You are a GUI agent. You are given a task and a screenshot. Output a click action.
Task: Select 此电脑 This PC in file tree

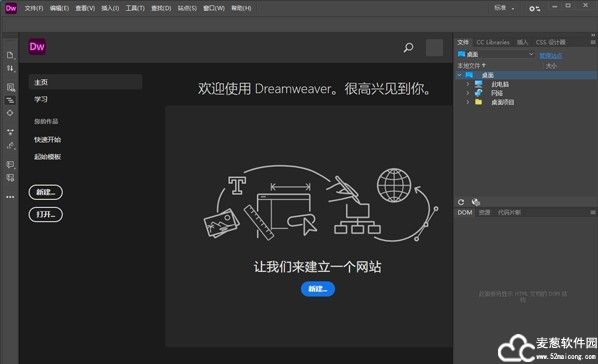point(500,84)
